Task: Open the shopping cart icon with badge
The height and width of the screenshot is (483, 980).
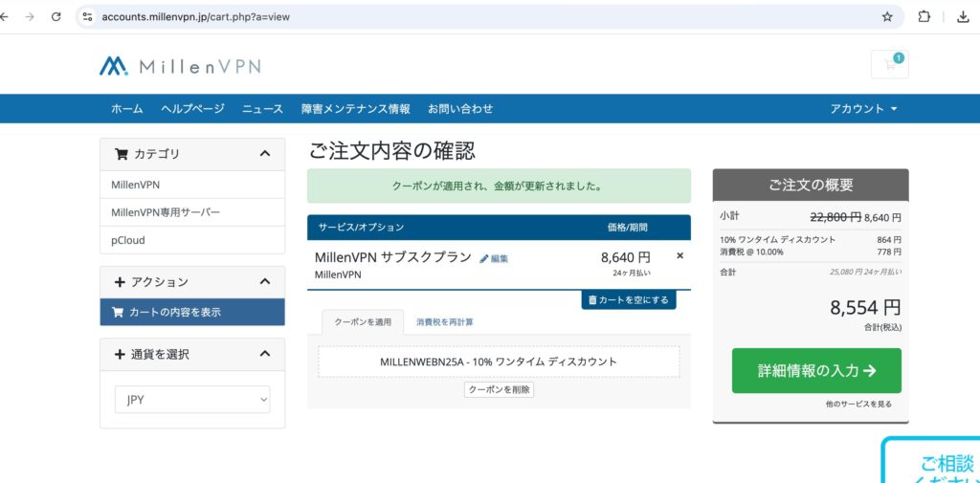Action: tap(889, 64)
